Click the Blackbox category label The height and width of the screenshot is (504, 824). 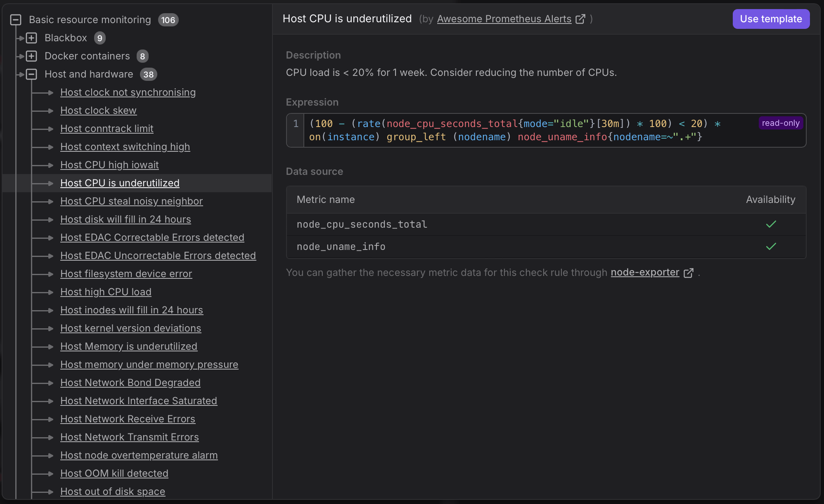66,38
